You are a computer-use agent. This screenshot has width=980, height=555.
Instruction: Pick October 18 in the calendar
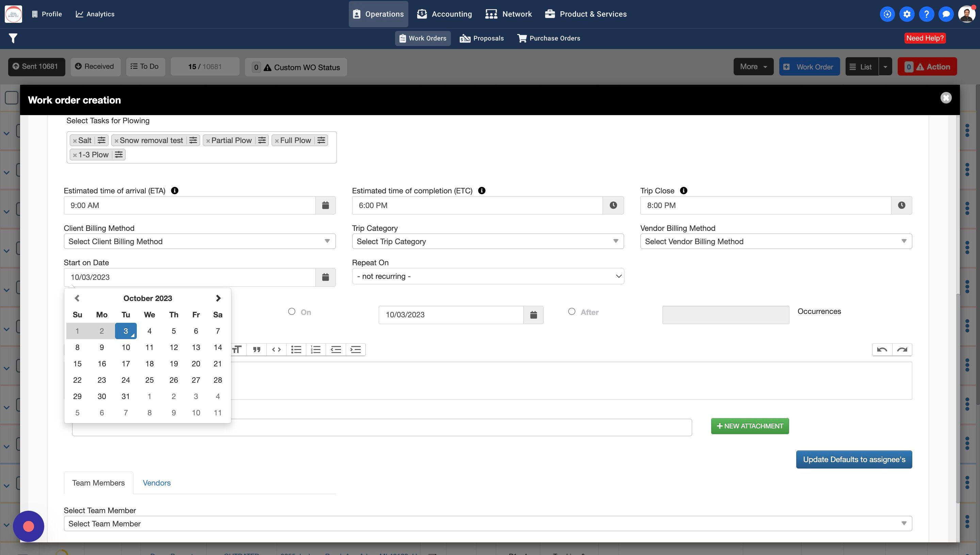[149, 364]
